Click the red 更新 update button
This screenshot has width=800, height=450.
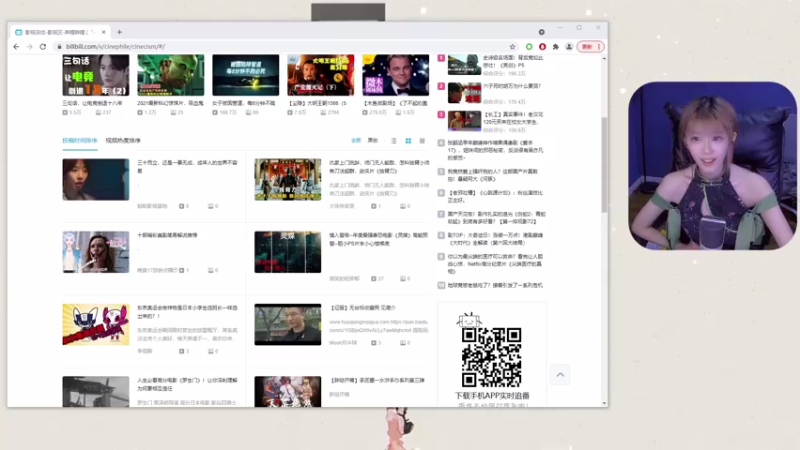coord(590,46)
